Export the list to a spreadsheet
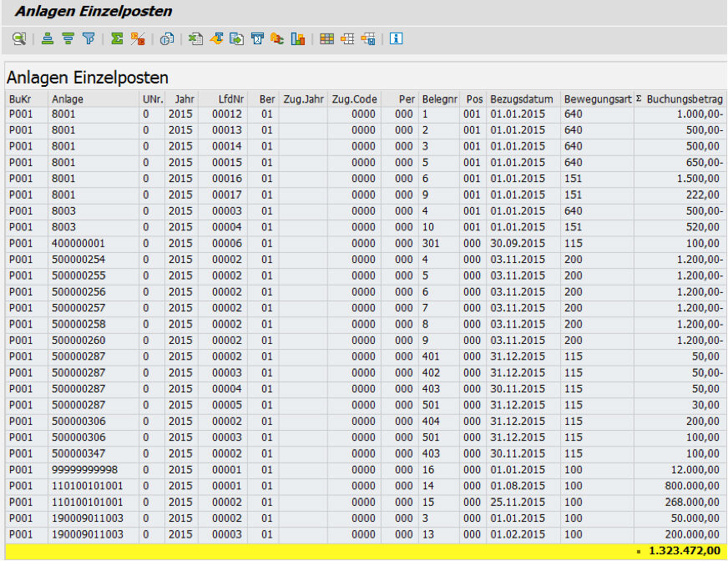 pos(196,38)
